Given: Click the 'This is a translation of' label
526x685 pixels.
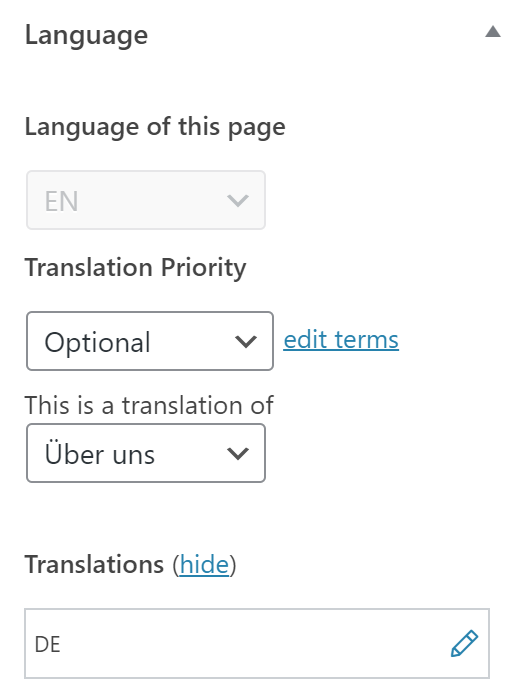Looking at the screenshot, I should point(149,405).
